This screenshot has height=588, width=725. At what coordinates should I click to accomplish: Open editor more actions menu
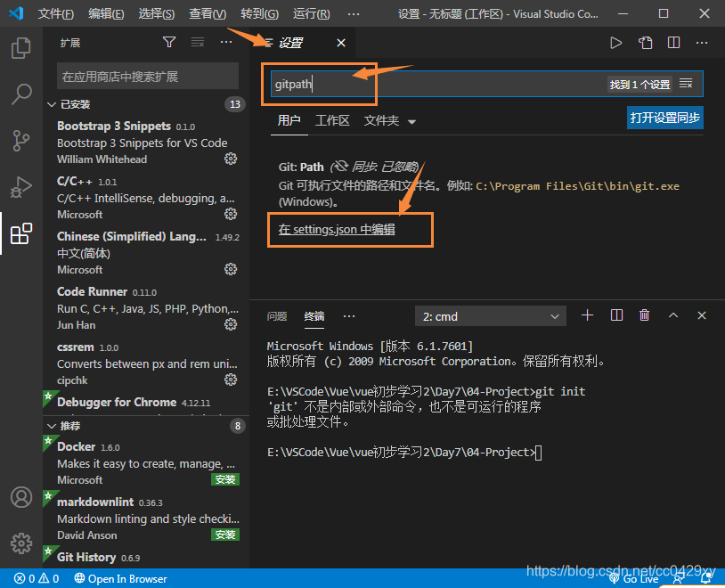pos(702,43)
